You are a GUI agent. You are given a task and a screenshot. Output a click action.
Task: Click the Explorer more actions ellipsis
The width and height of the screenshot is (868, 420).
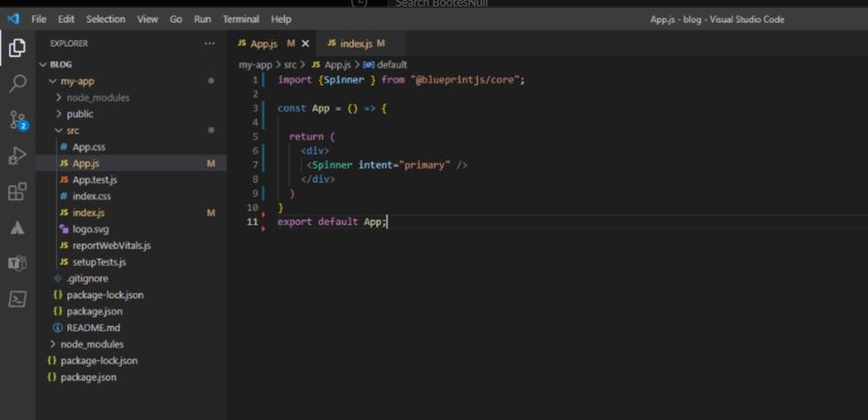coord(209,43)
